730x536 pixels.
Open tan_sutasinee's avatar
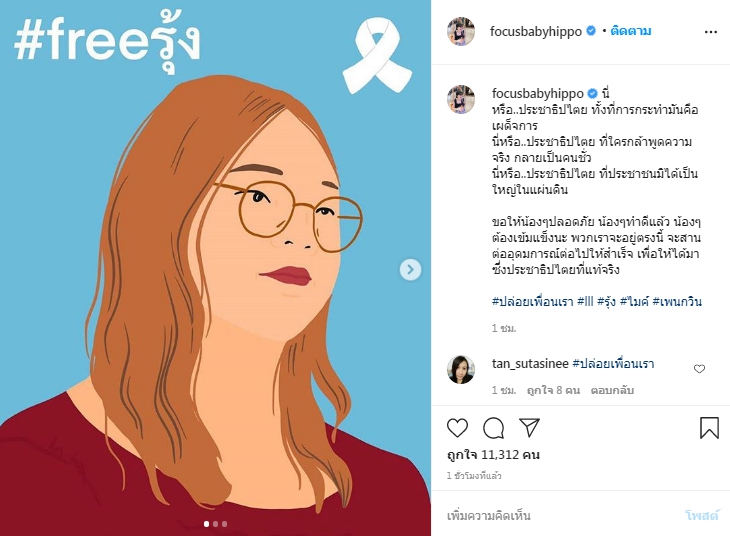pyautogui.click(x=461, y=369)
